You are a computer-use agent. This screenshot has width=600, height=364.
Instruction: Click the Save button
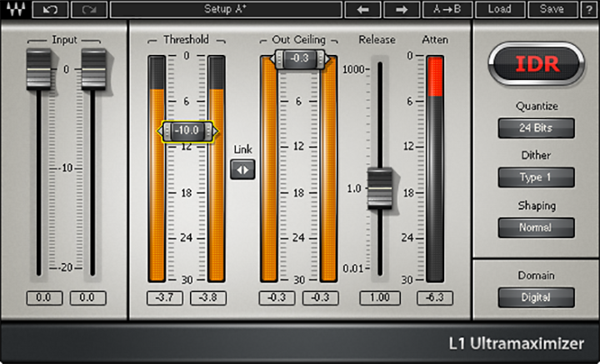pyautogui.click(x=552, y=9)
